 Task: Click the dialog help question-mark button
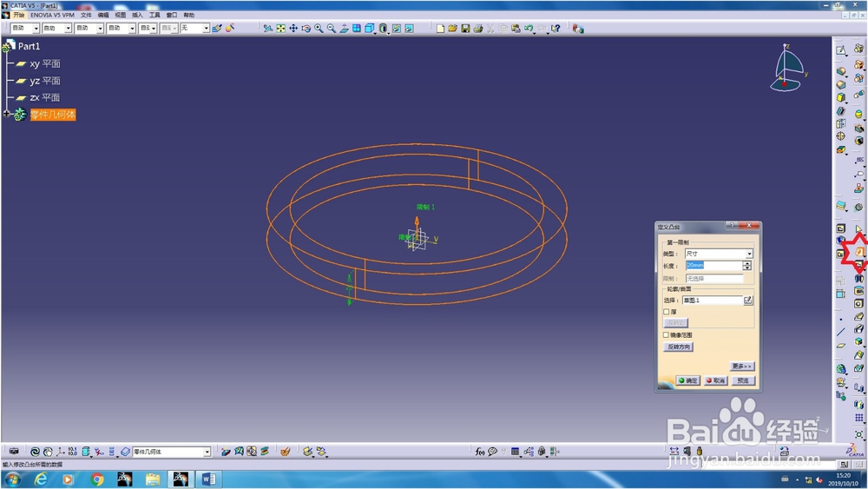[x=732, y=226]
